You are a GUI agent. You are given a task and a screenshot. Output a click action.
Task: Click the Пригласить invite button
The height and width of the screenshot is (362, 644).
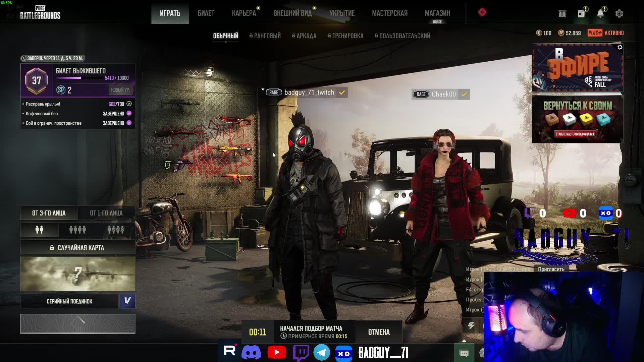point(551,269)
